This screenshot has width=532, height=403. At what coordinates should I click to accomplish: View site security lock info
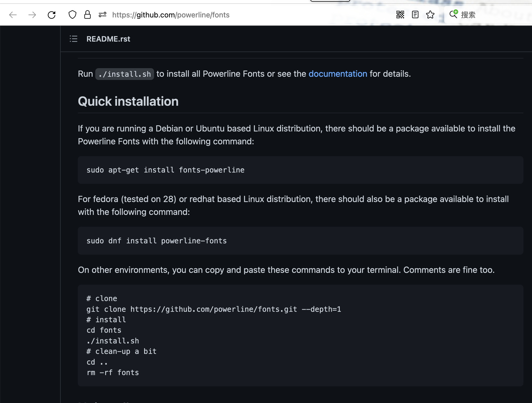tap(88, 15)
